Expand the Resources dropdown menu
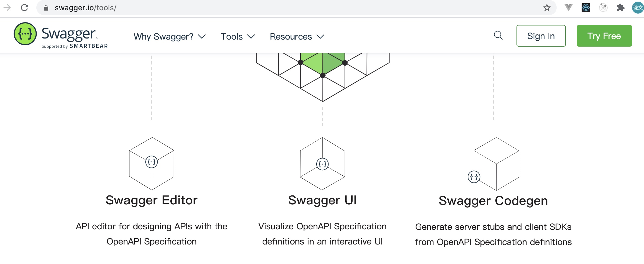 [297, 37]
